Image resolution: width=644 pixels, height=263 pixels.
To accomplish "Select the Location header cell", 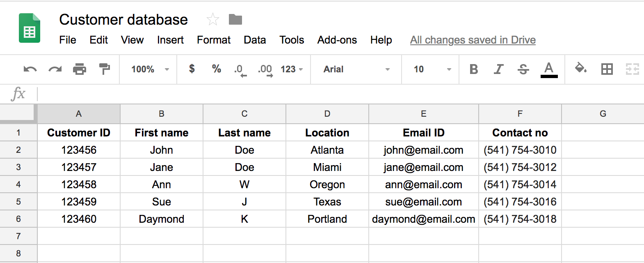I will point(327,133).
